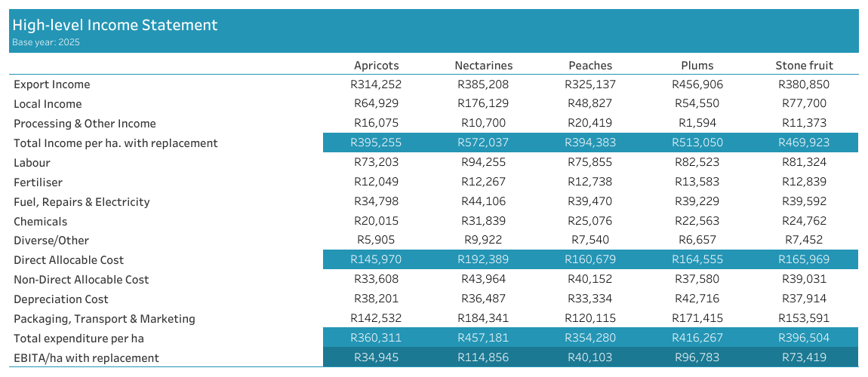Select the Export Income row label
Viewport: 868px width, 377px height.
[52, 84]
